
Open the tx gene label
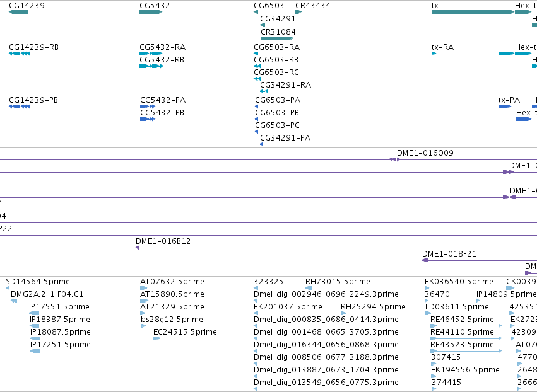[435, 6]
